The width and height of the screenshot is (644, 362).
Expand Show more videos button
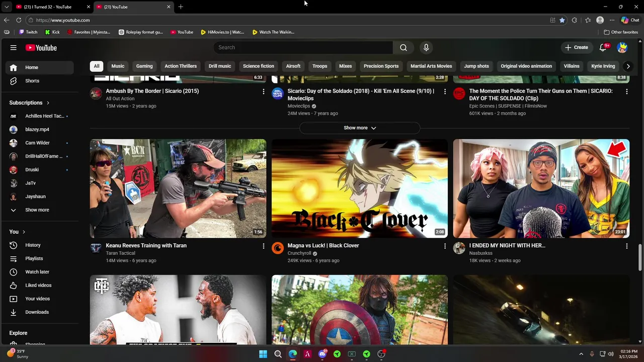click(360, 128)
